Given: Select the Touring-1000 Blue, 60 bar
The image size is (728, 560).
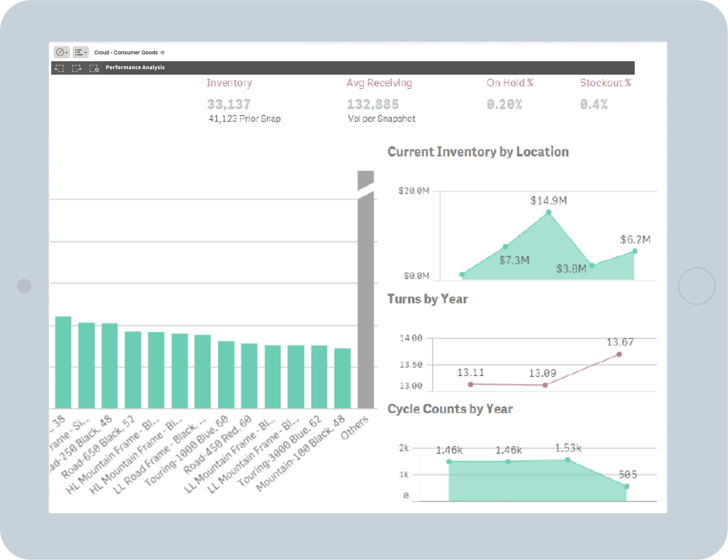Looking at the screenshot, I should click(x=226, y=375).
